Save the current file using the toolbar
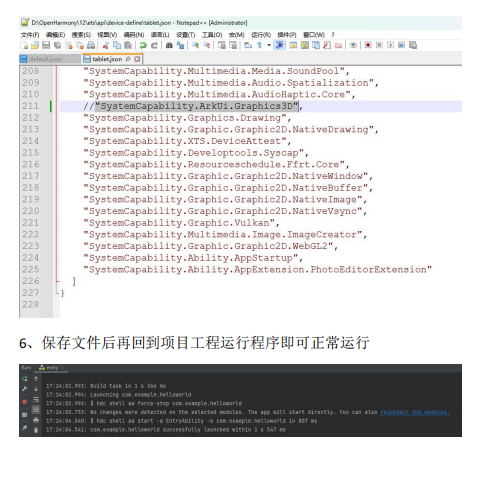This screenshot has width=489, height=480. (46, 45)
